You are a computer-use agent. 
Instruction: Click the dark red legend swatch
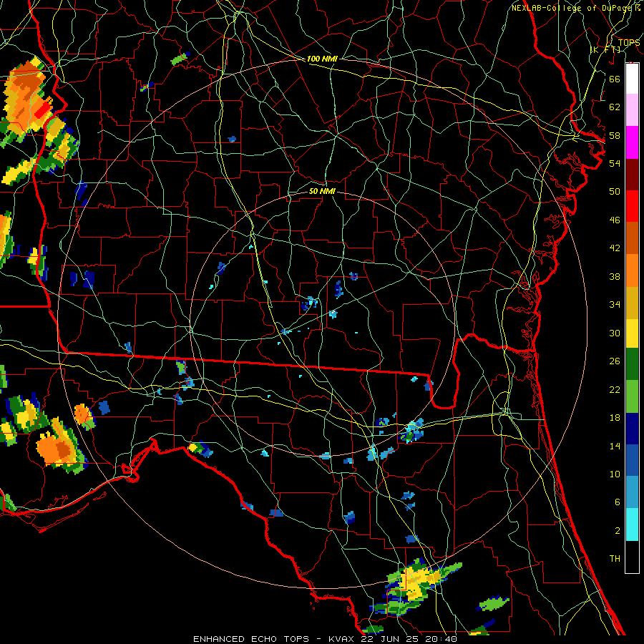coord(632,174)
